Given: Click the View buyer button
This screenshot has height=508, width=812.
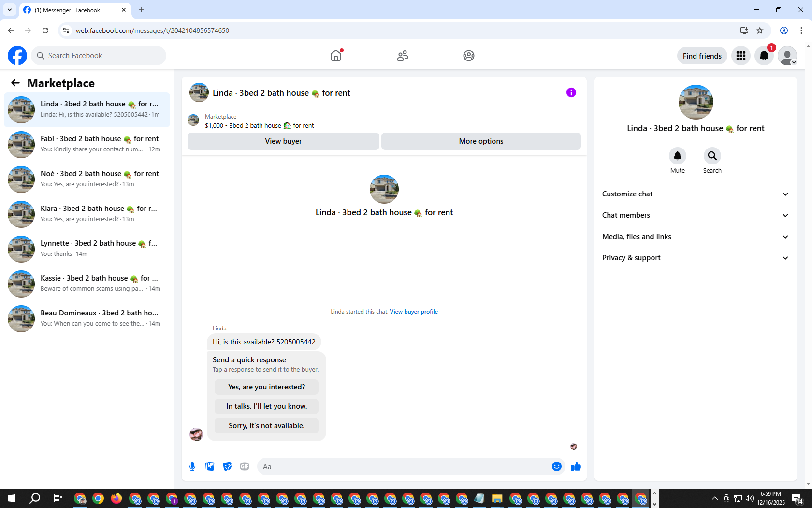Looking at the screenshot, I should click(283, 141).
